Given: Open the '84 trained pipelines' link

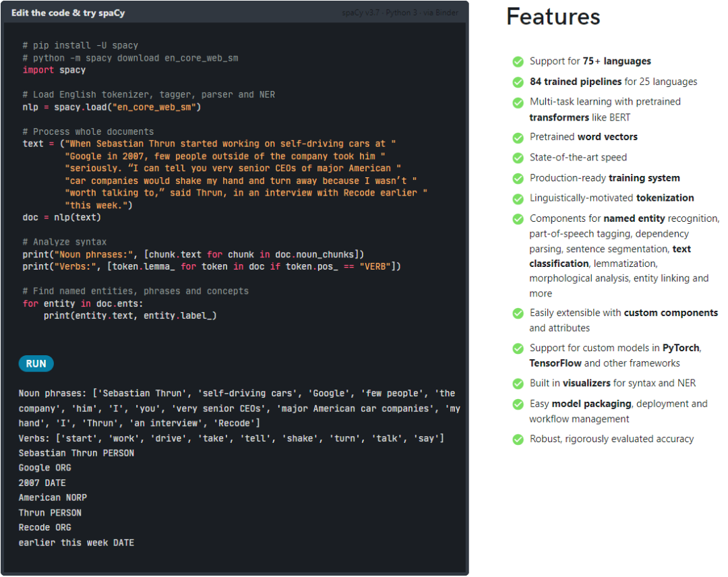Looking at the screenshot, I should (x=575, y=82).
